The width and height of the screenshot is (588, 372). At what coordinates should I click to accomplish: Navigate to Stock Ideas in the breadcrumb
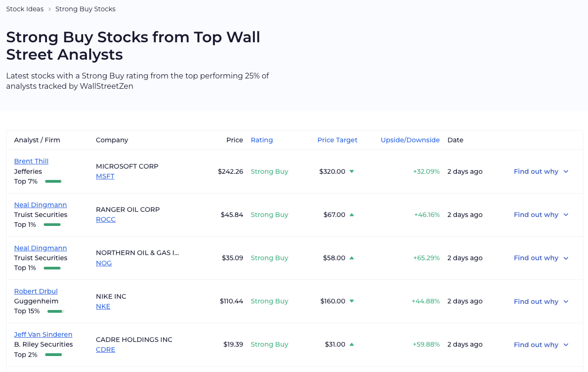(x=24, y=8)
